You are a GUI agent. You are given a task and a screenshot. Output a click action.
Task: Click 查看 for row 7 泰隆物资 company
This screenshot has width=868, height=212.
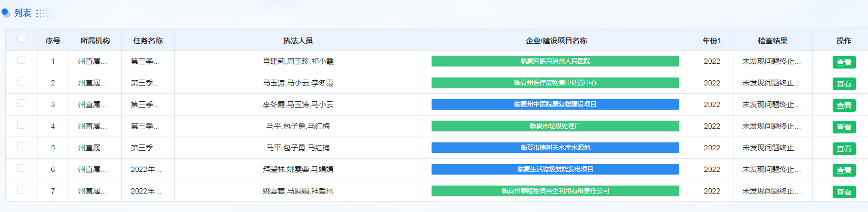coord(844,192)
